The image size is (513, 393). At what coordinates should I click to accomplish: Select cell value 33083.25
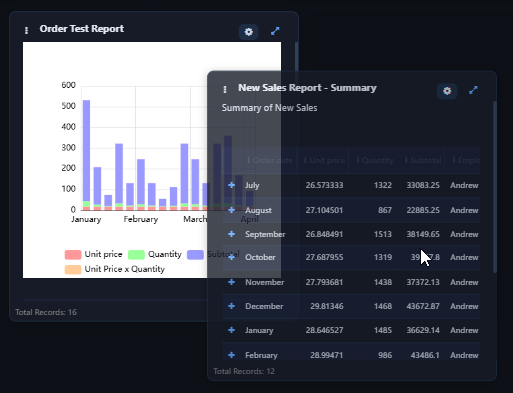(x=423, y=185)
